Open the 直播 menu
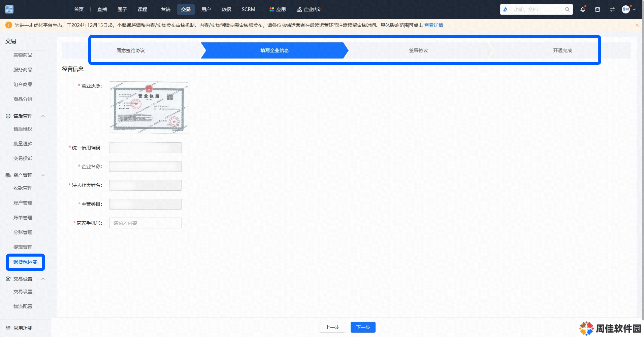644x337 pixels. click(102, 9)
